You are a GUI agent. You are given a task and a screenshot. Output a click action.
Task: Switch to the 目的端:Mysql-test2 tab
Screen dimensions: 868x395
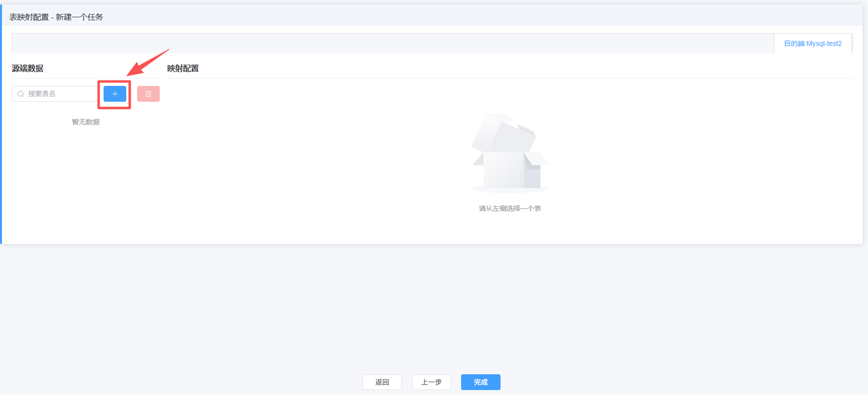click(813, 43)
